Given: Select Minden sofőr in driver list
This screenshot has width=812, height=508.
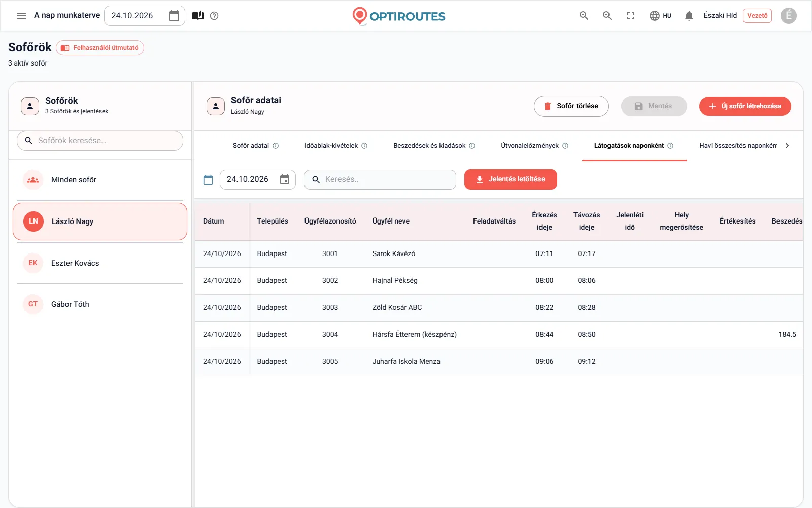Looking at the screenshot, I should click(x=100, y=180).
